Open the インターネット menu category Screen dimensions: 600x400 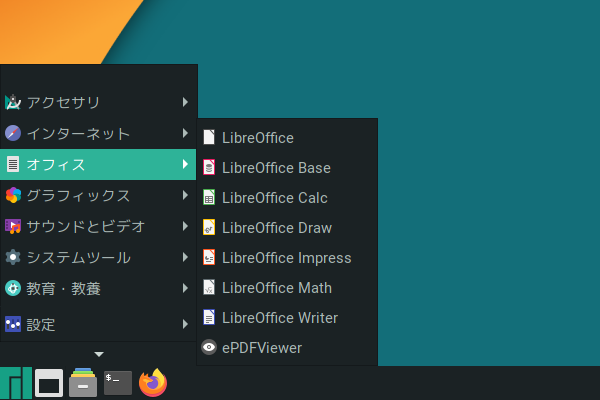coord(98,133)
